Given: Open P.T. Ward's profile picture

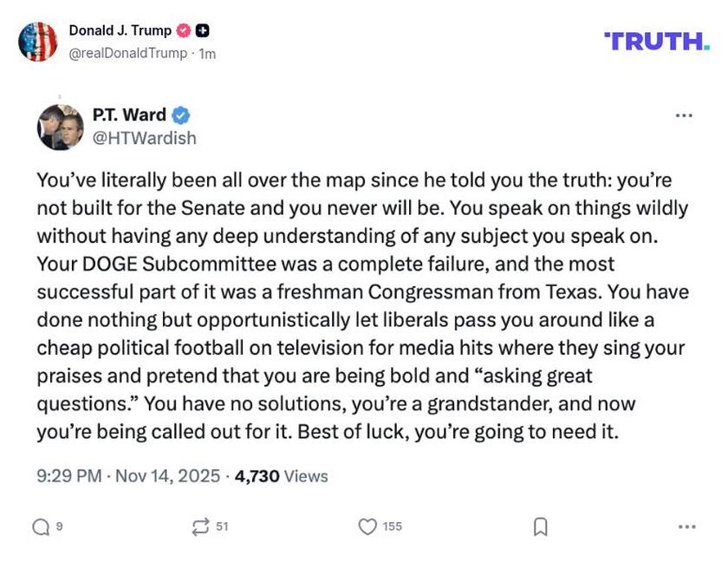Looking at the screenshot, I should click(59, 123).
